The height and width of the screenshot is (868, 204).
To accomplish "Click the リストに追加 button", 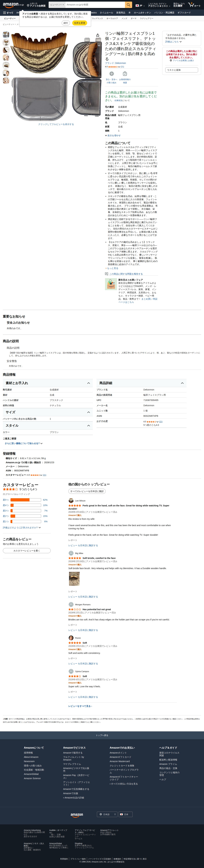I will [x=182, y=70].
